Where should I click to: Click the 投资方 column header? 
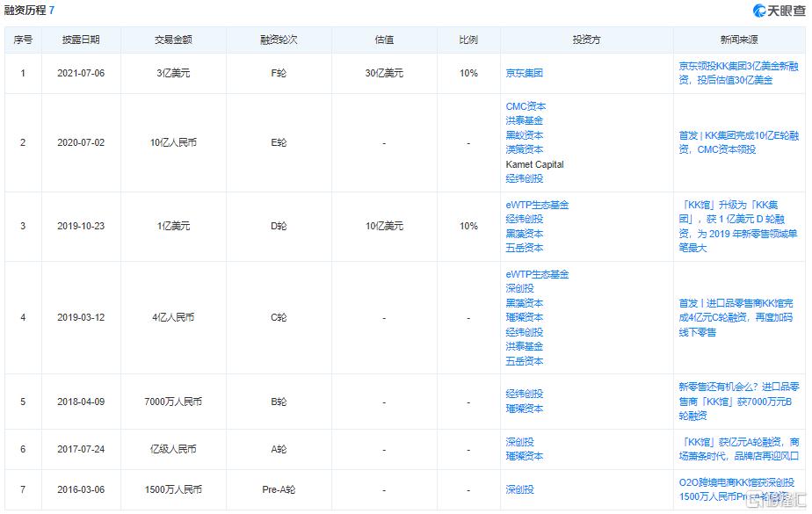587,40
